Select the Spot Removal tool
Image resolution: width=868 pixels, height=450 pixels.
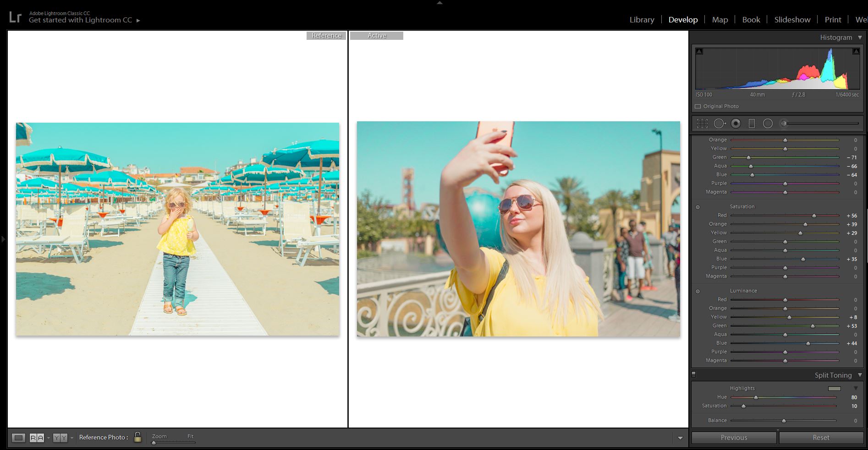point(720,124)
